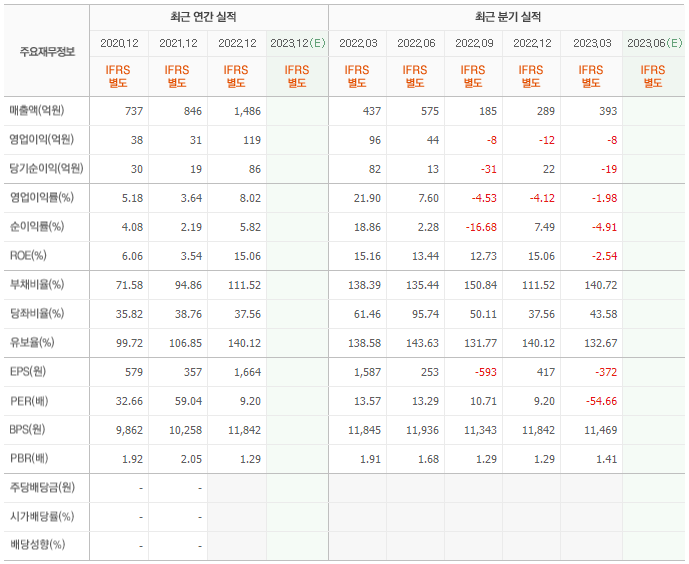
Task: Click the 매출액(억원) row label
Action: tap(37, 110)
